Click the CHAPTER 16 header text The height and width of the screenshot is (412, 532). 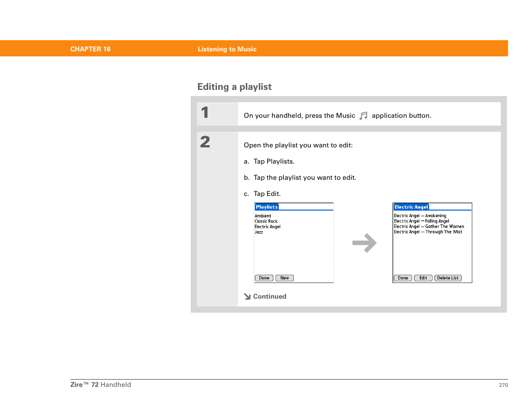(90, 49)
